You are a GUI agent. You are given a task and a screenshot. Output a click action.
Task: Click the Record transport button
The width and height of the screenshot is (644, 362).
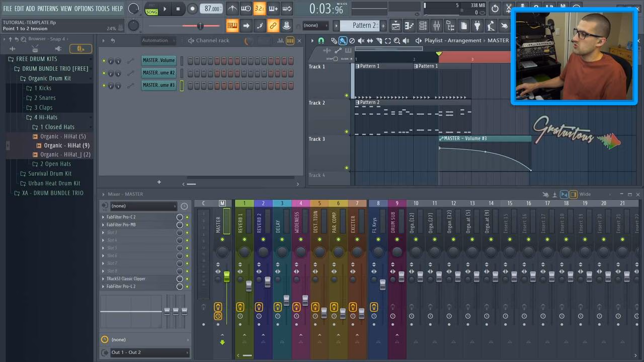point(192,9)
